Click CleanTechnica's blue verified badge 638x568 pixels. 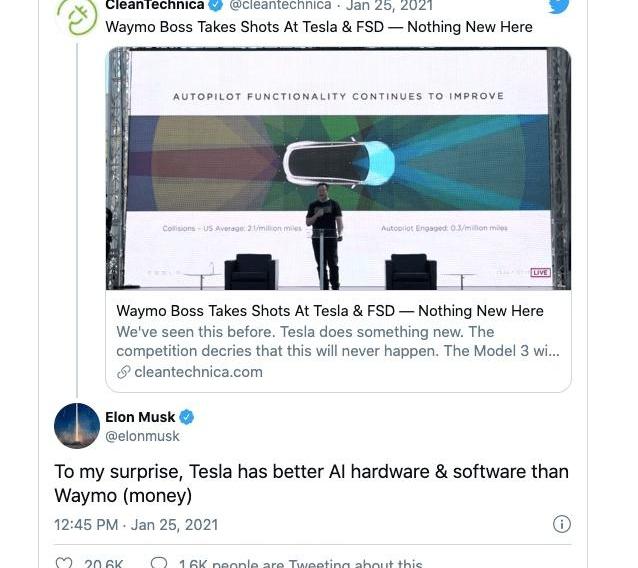[215, 6]
